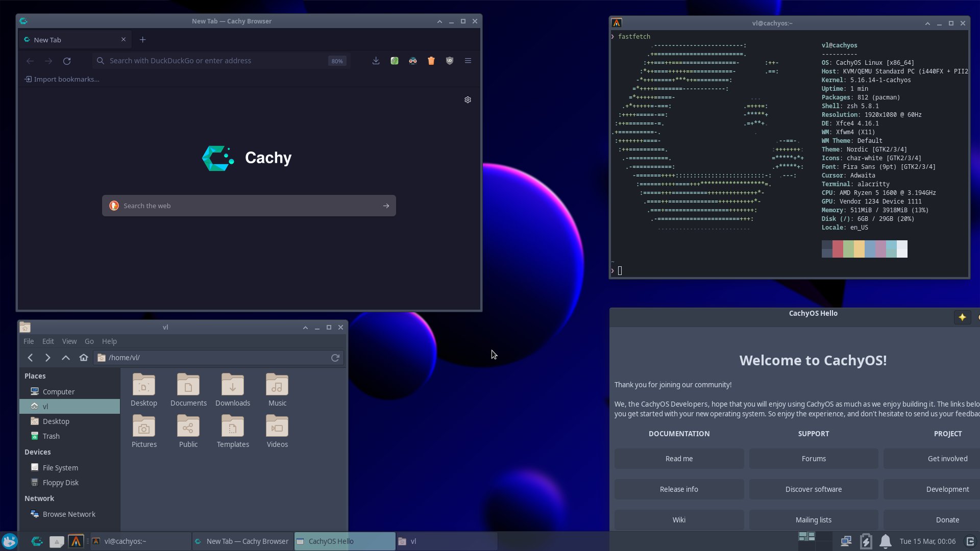The width and height of the screenshot is (980, 551).
Task: Launch Alacritty from the panel launcher
Action: 76,541
